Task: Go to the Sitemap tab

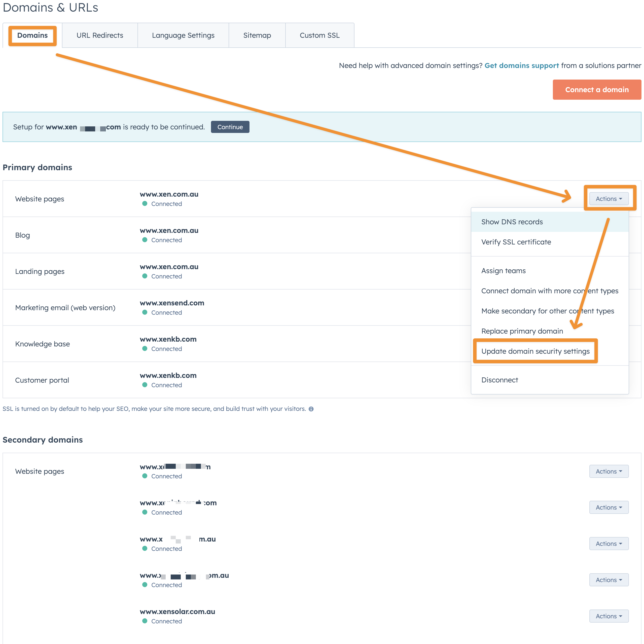Action: point(257,35)
